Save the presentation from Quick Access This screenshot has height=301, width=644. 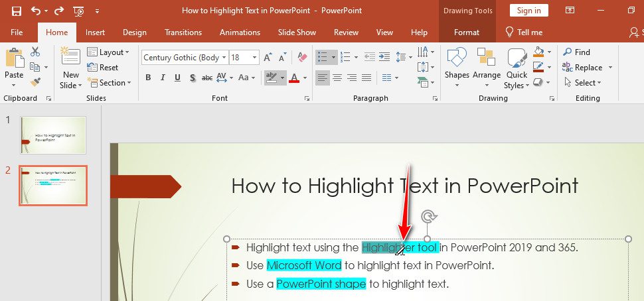[x=17, y=11]
